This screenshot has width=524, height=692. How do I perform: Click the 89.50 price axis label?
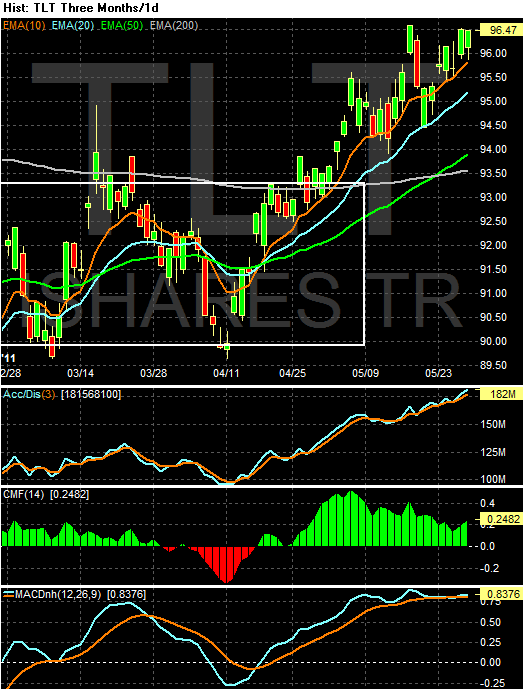click(494, 365)
